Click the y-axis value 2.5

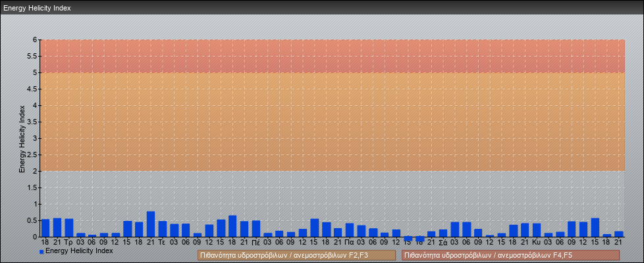[x=32, y=155]
